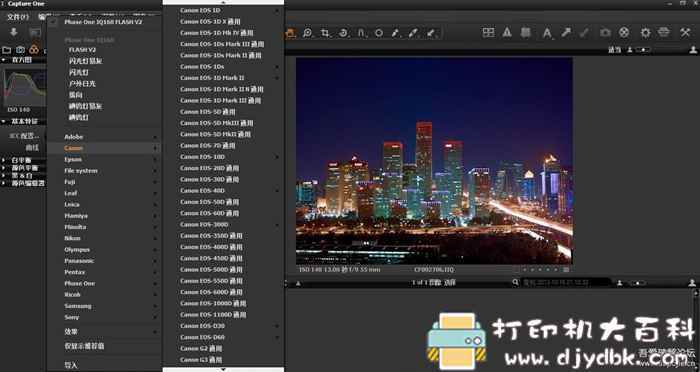
Task: Open the library folder tool tab
Action: (x=6, y=50)
